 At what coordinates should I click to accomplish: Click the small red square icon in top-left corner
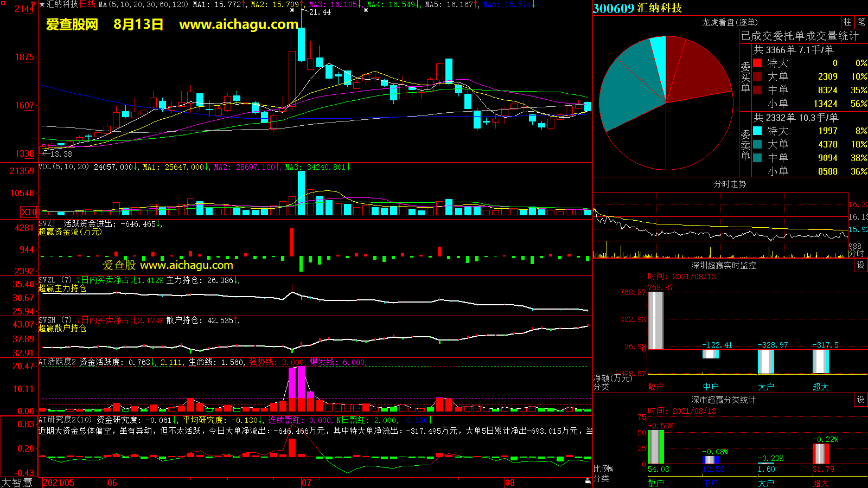click(3, 3)
